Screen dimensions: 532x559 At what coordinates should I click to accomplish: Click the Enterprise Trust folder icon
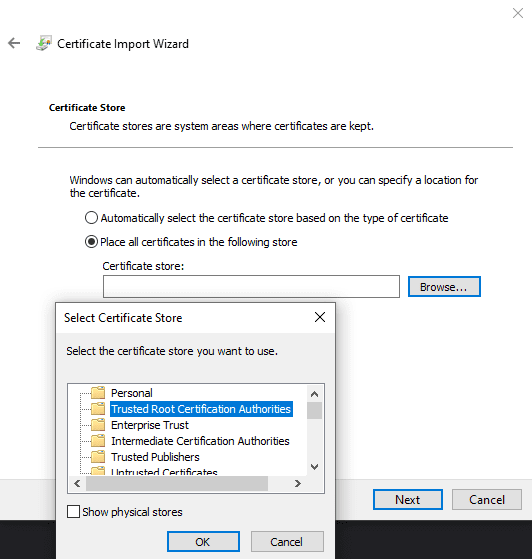(98, 425)
